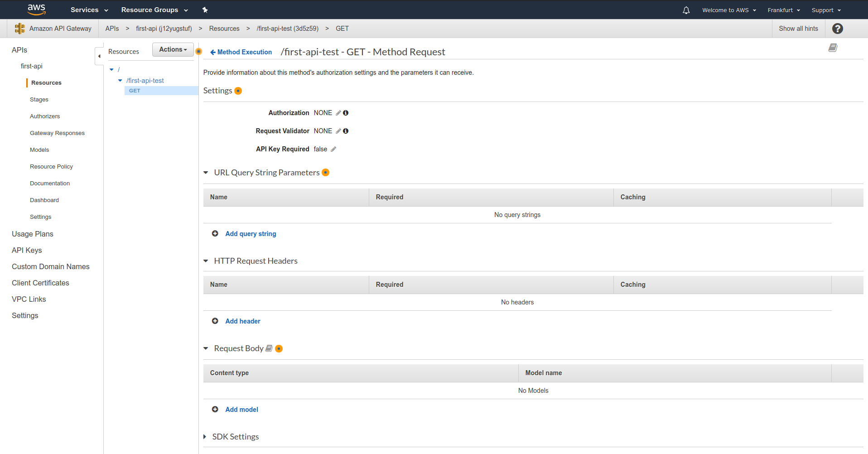Open Gateway Responses in the sidebar
Screen dimensions: 868x454
coord(57,133)
